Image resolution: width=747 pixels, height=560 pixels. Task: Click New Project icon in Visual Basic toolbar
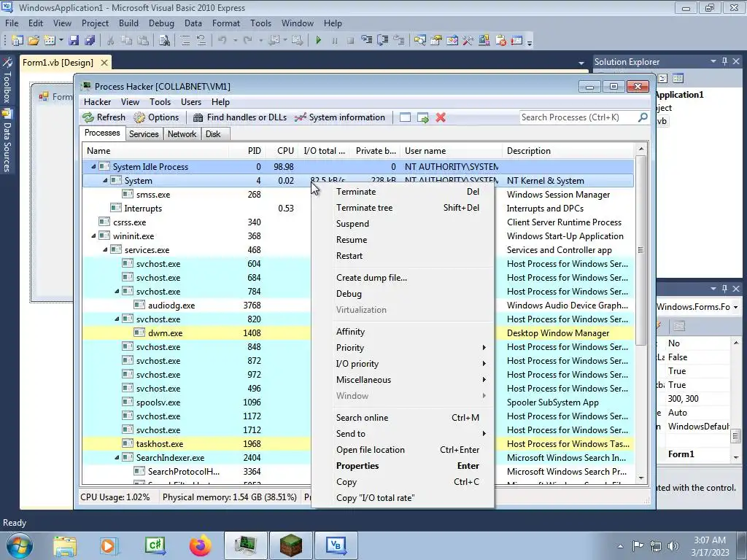pyautogui.click(x=18, y=41)
